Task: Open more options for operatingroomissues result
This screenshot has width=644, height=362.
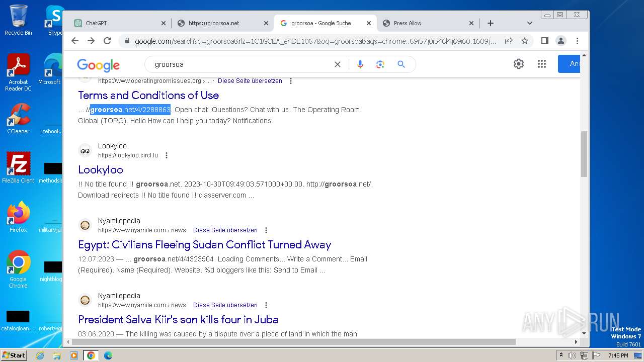Action: [290, 81]
